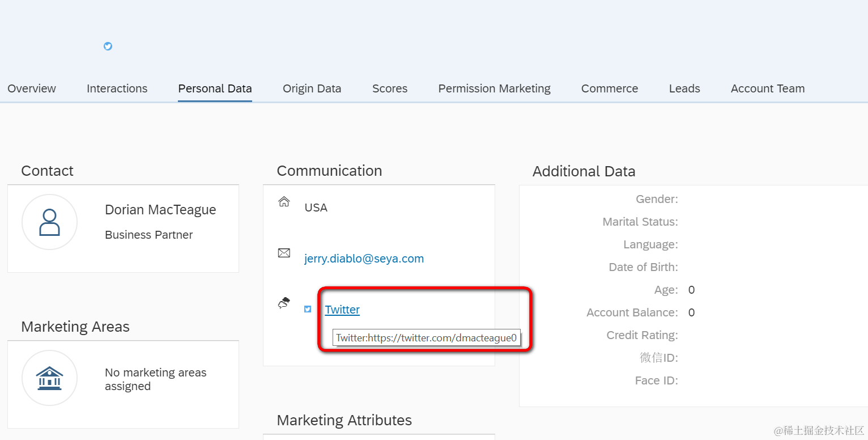This screenshot has height=440, width=868.
Task: Click the social media chat bubbles icon
Action: click(284, 303)
